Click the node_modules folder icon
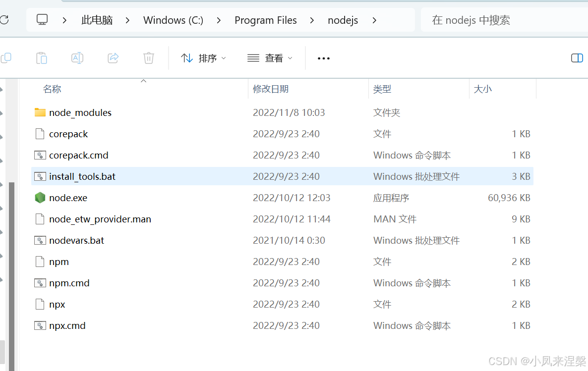 (40, 112)
